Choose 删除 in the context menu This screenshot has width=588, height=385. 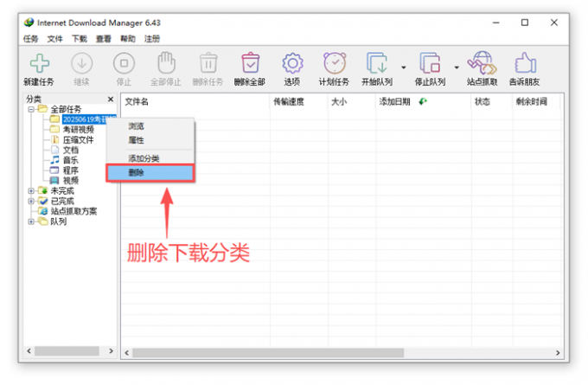tap(150, 173)
